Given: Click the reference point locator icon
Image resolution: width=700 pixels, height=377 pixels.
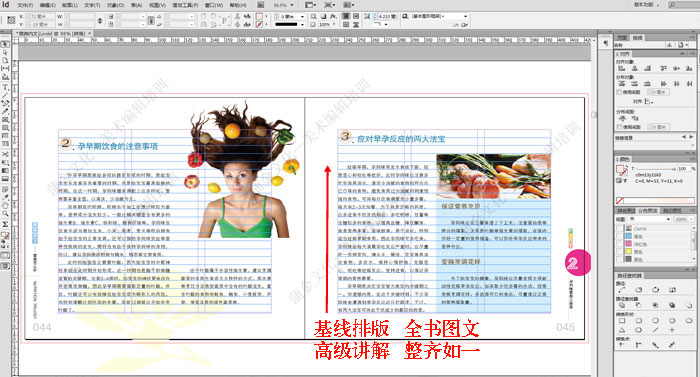Looking at the screenshot, I should 11,20.
